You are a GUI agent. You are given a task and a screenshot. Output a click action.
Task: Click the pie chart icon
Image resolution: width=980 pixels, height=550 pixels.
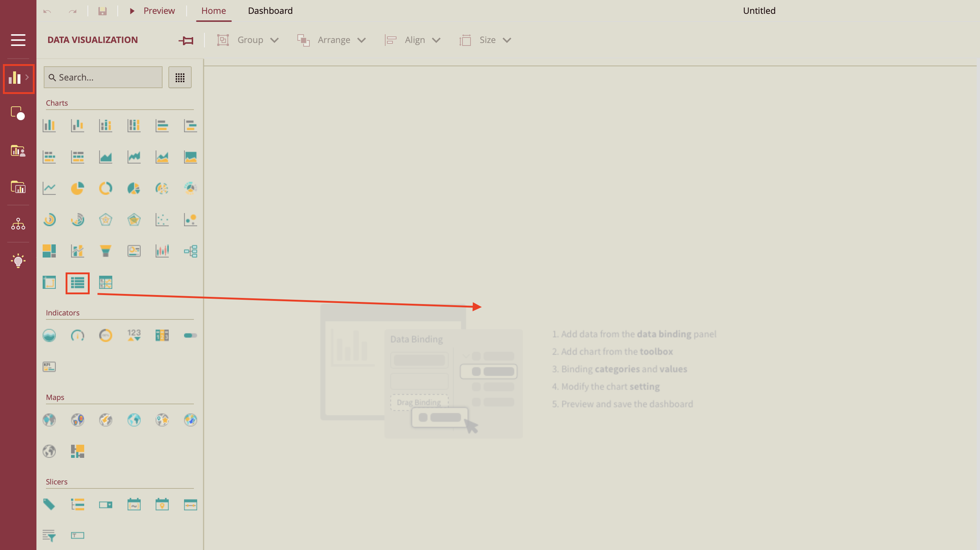pyautogui.click(x=77, y=188)
